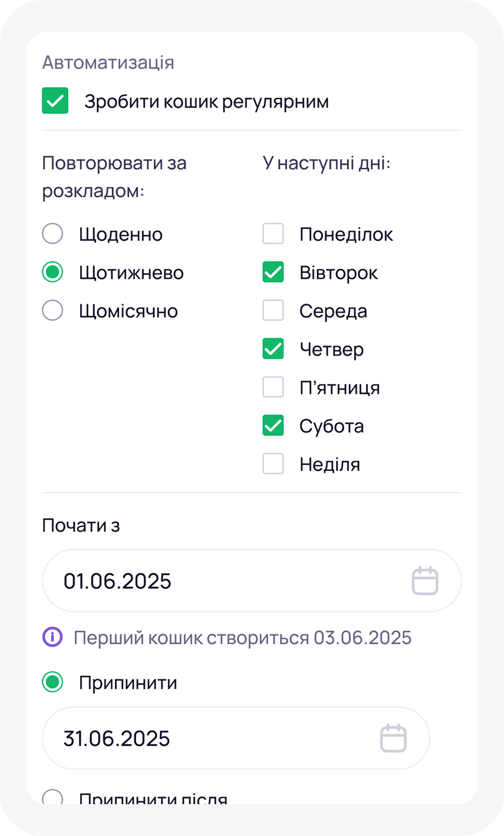Viewport: 504px width, 836px height.
Task: Disable the Субота checkbox
Action: coord(272,426)
